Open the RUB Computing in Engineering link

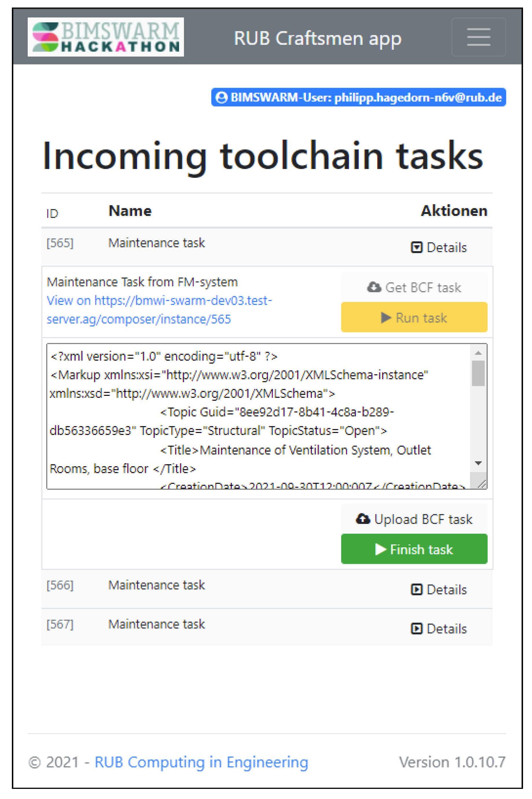(201, 762)
